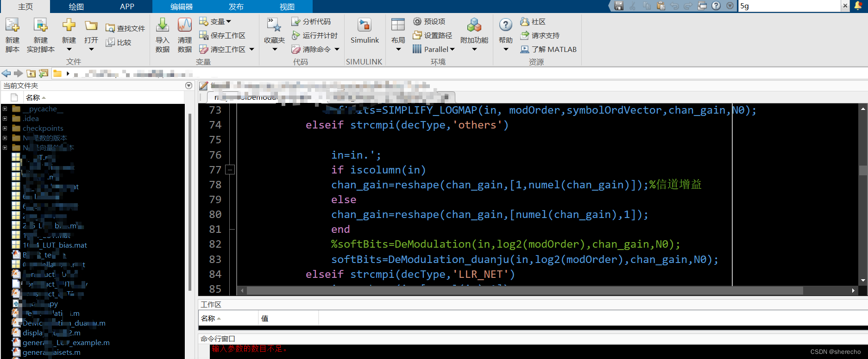
Task: Click Compare (比较)
Action: point(119,42)
